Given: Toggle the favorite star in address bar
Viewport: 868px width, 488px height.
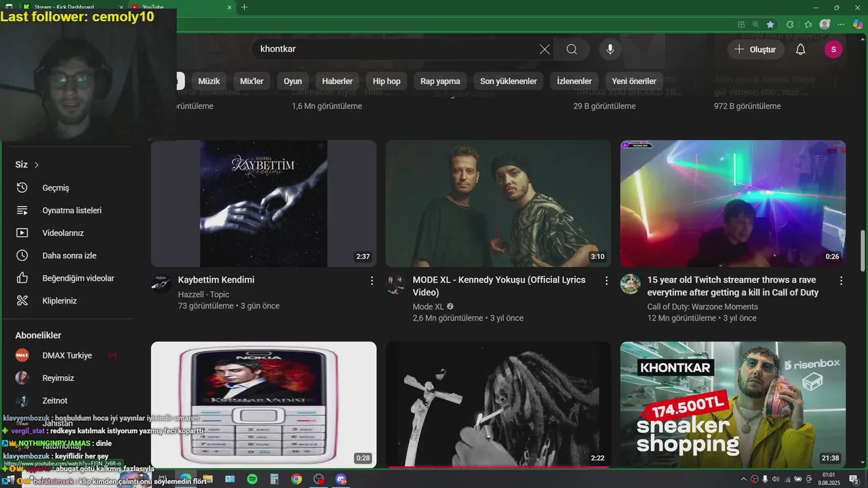Looking at the screenshot, I should point(770,24).
